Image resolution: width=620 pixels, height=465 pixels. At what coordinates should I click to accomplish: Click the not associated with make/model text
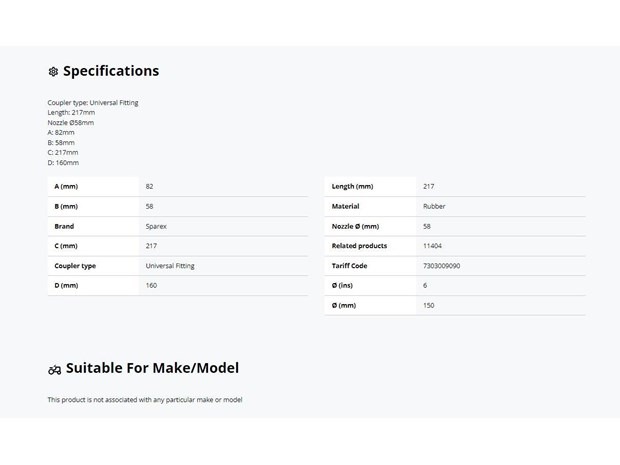(x=145, y=400)
